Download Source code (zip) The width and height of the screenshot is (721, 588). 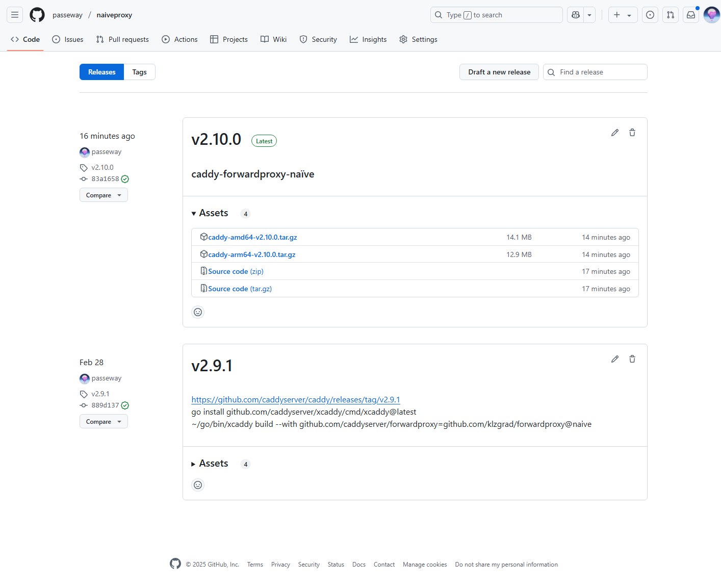click(236, 271)
